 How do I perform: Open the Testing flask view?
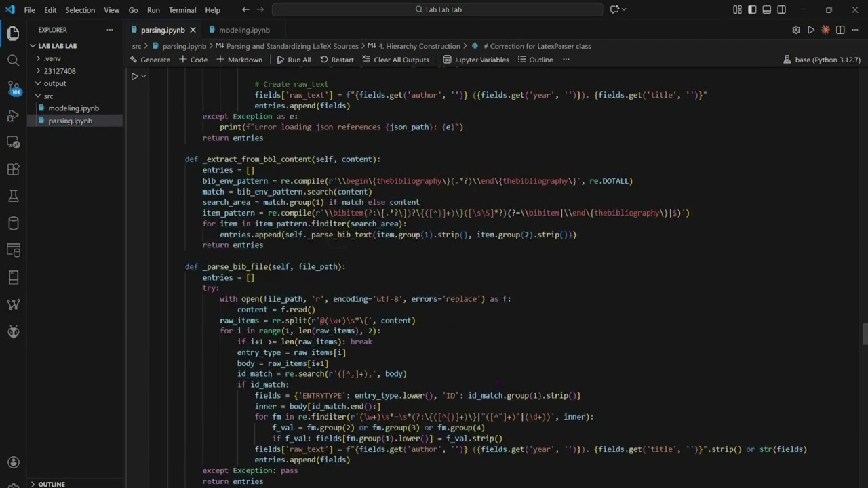click(13, 197)
